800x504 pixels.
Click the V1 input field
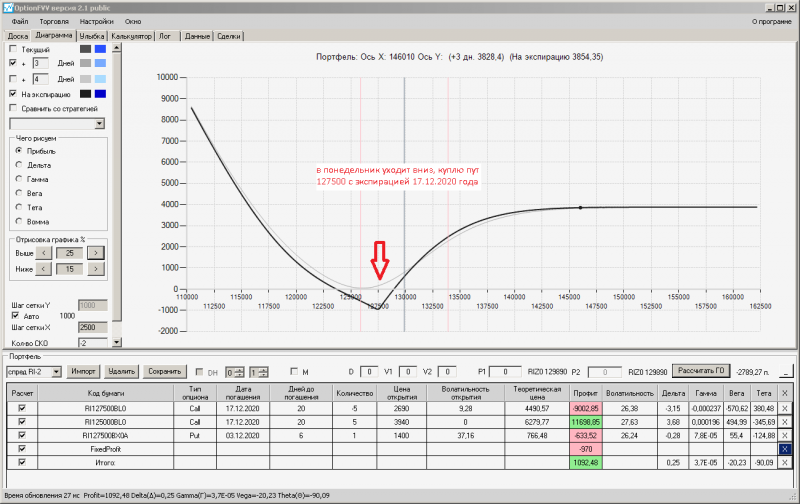point(408,372)
